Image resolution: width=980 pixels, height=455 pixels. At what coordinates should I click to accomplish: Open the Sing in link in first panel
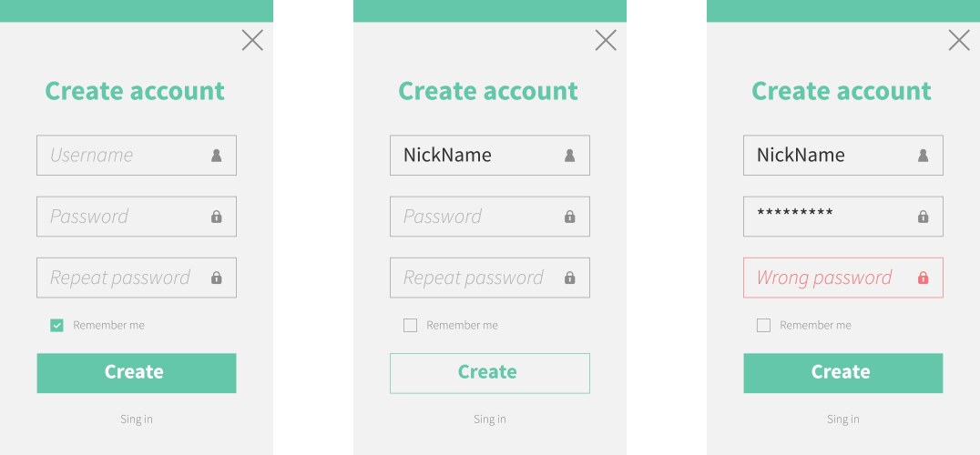point(137,420)
